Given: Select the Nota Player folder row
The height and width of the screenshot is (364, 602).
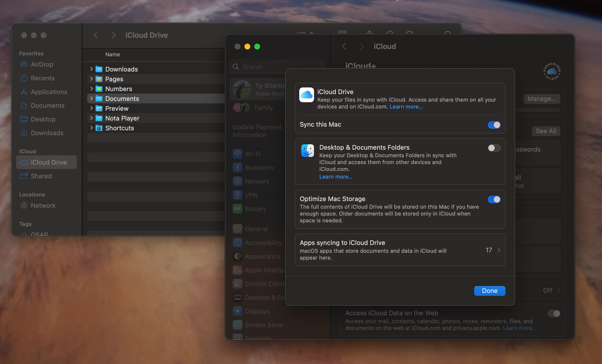Looking at the screenshot, I should [156, 118].
